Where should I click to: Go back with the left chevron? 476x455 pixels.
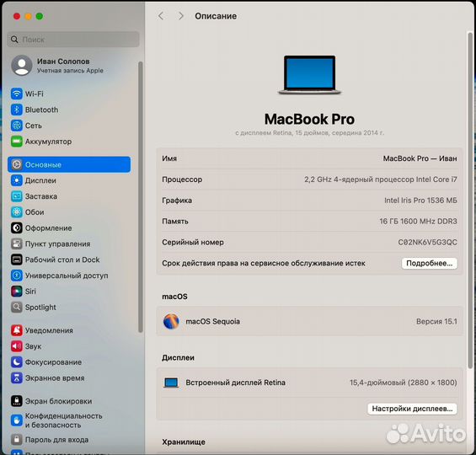[161, 16]
